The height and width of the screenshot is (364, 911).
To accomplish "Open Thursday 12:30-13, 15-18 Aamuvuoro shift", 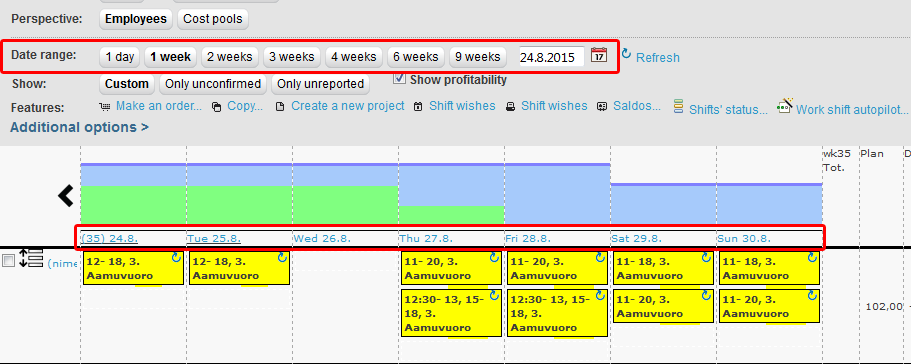I will (x=451, y=313).
